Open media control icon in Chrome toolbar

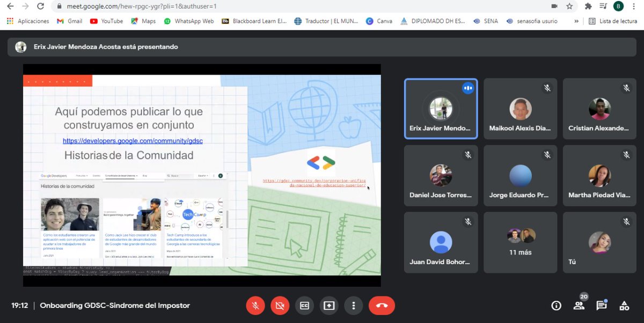604,6
